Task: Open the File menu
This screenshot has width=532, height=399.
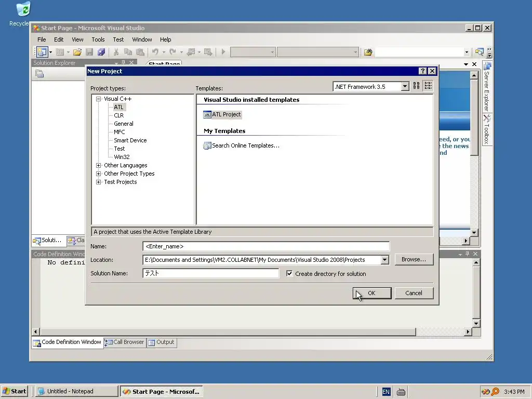Action: coord(42,39)
